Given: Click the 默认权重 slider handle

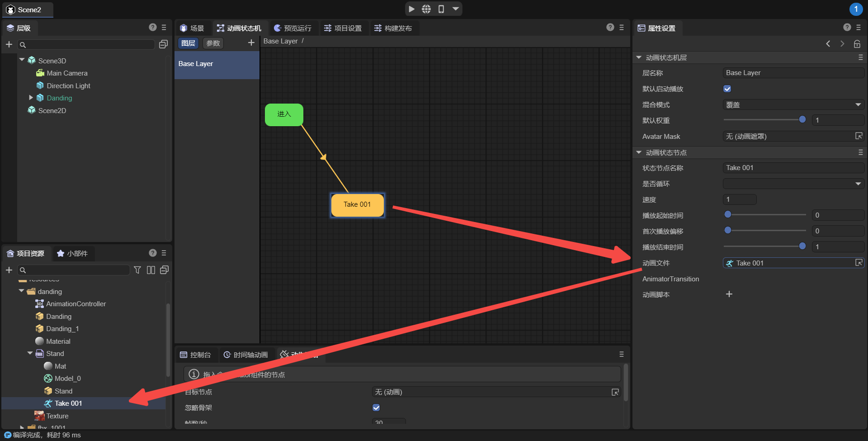Looking at the screenshot, I should coord(802,120).
